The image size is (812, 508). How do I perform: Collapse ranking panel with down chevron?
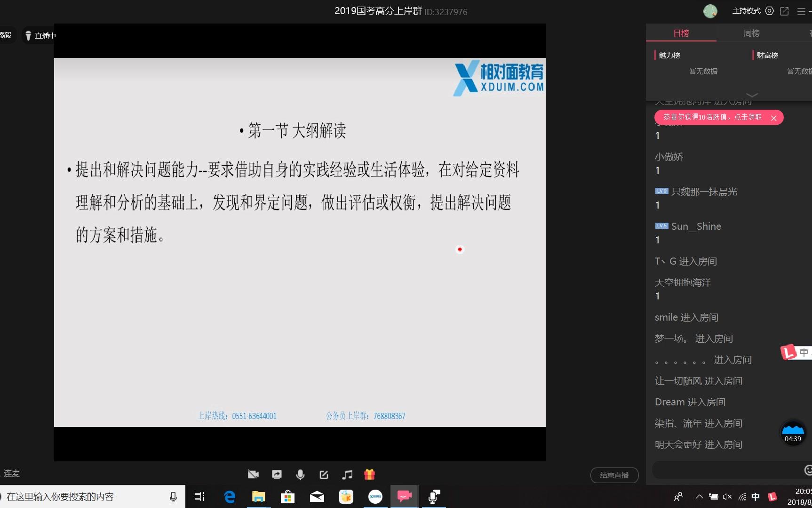coord(752,95)
